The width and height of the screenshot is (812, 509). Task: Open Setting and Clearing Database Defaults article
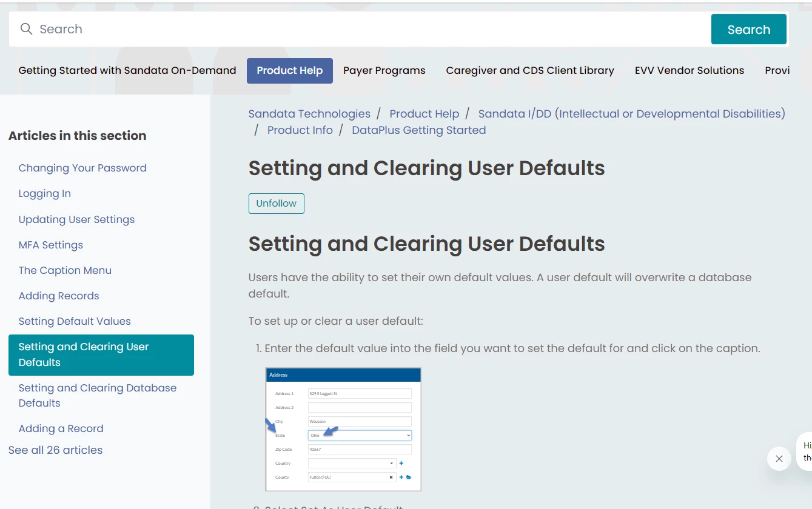pos(98,396)
